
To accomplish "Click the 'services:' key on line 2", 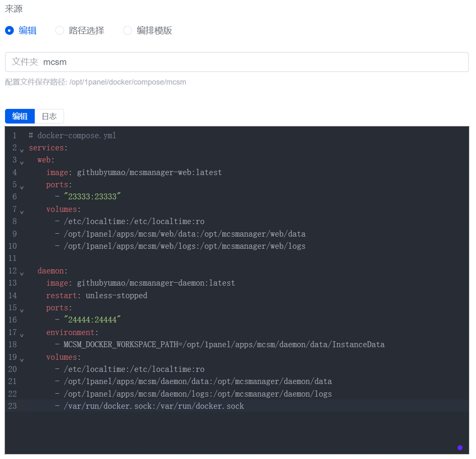I will click(48, 148).
